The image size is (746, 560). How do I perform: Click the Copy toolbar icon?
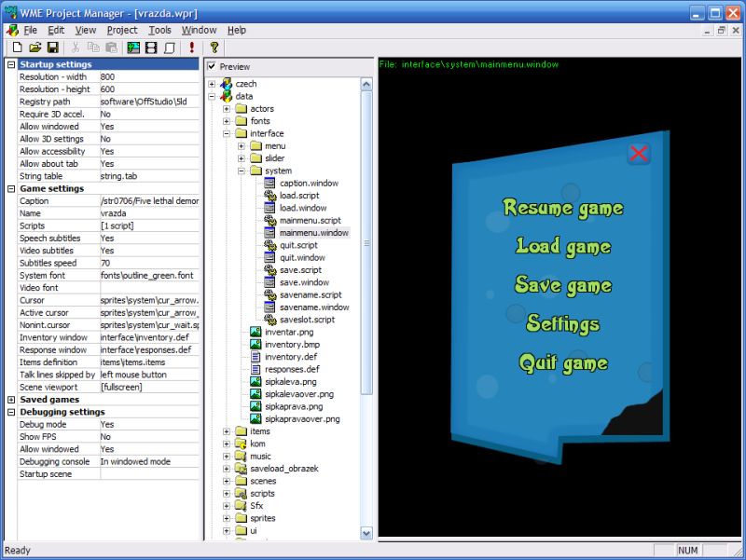[x=93, y=46]
